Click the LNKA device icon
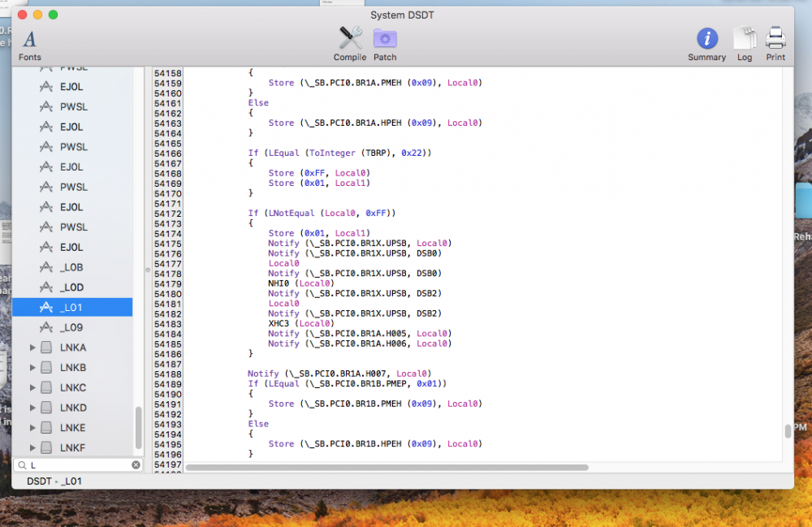 click(x=46, y=348)
